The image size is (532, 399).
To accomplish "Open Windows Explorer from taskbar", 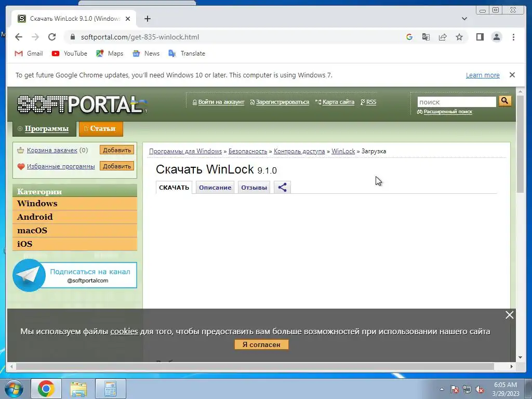I will pos(78,389).
